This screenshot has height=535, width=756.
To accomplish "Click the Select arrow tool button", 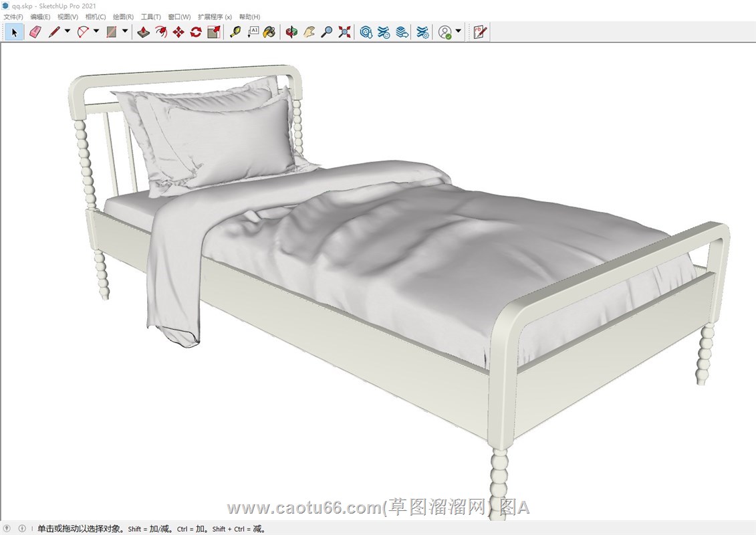I will click(x=14, y=31).
